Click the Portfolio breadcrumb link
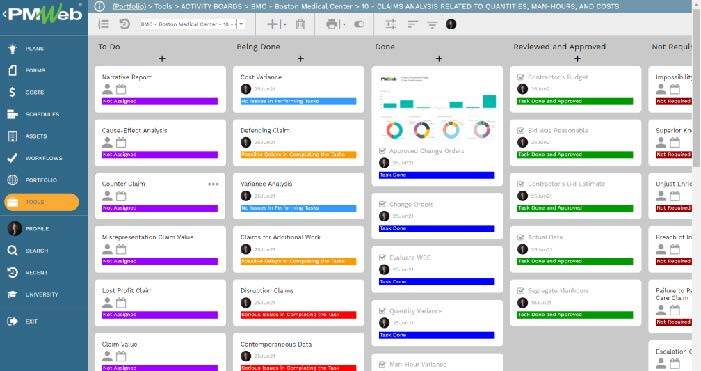The image size is (701, 371). coord(129,6)
